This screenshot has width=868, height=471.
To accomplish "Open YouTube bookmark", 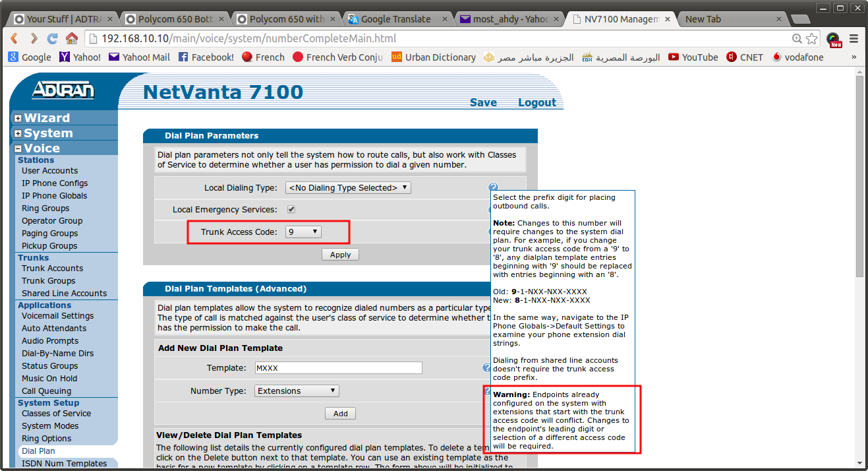I will coord(693,57).
